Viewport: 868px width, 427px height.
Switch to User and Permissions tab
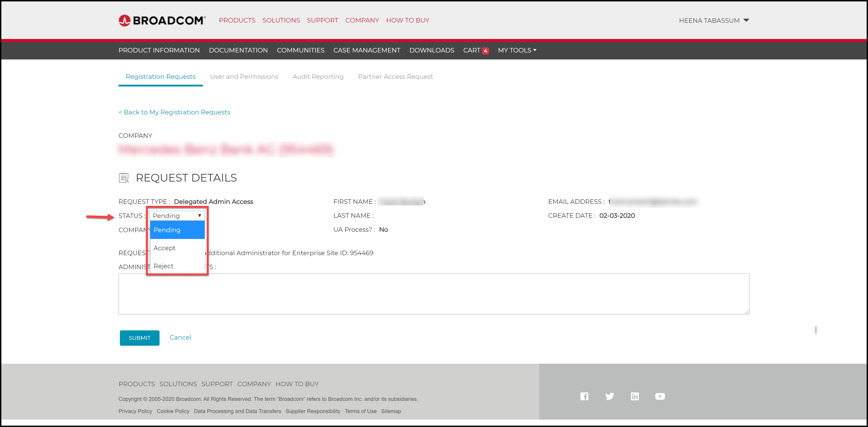point(244,77)
